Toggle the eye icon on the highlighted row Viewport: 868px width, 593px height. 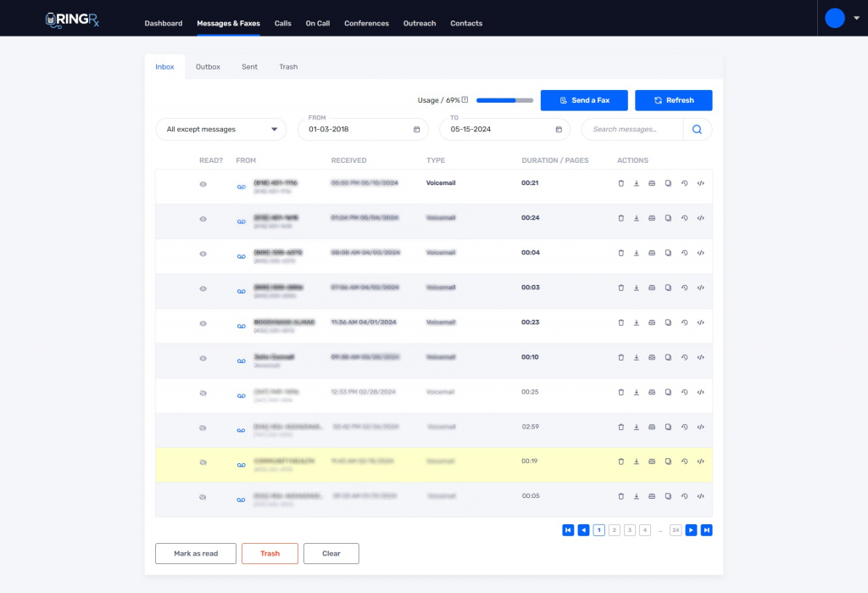[203, 462]
